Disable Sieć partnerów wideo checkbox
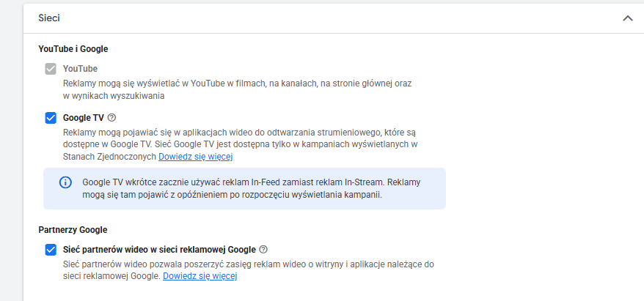 click(x=51, y=250)
